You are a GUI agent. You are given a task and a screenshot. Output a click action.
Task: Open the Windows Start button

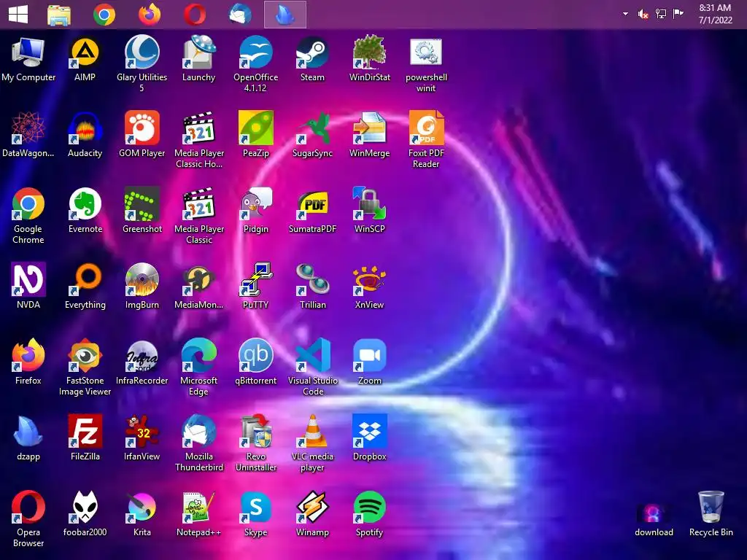(18, 15)
